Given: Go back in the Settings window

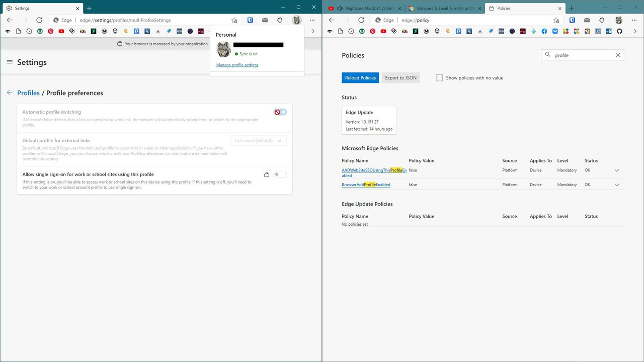Looking at the screenshot, I should point(10,20).
